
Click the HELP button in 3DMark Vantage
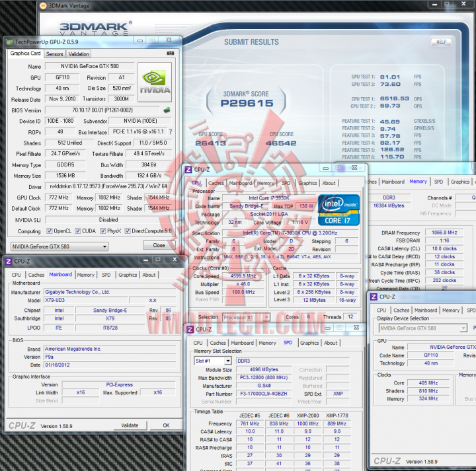pos(441,42)
